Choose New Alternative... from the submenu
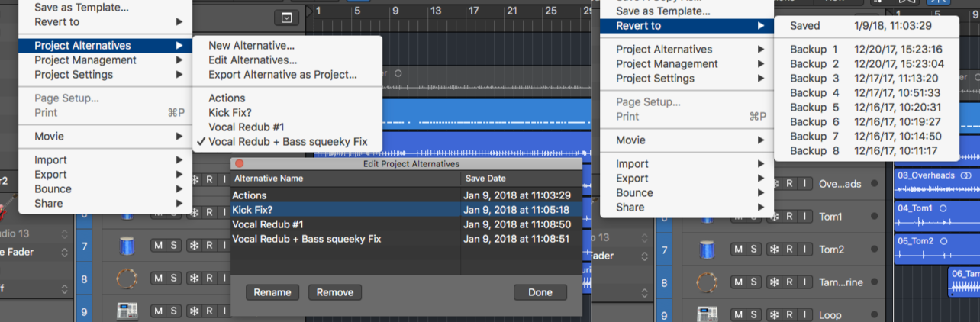Image resolution: width=980 pixels, height=322 pixels. click(251, 46)
